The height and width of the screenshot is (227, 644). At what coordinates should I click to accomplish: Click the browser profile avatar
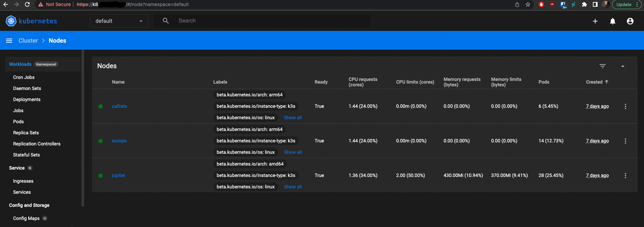[x=605, y=4]
